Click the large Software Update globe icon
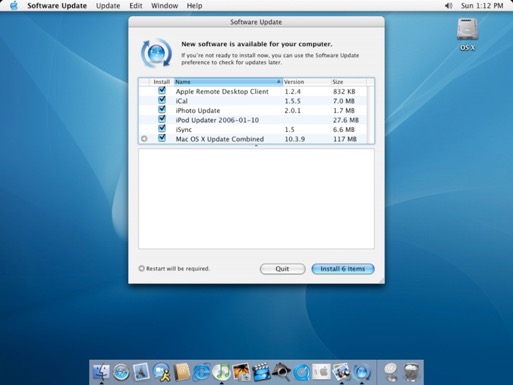This screenshot has width=513, height=385. tap(156, 53)
